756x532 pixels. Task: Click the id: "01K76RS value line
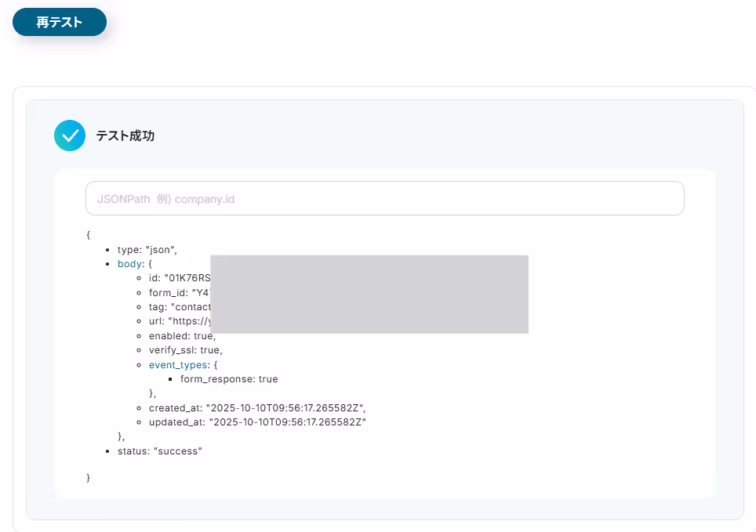tap(180, 278)
